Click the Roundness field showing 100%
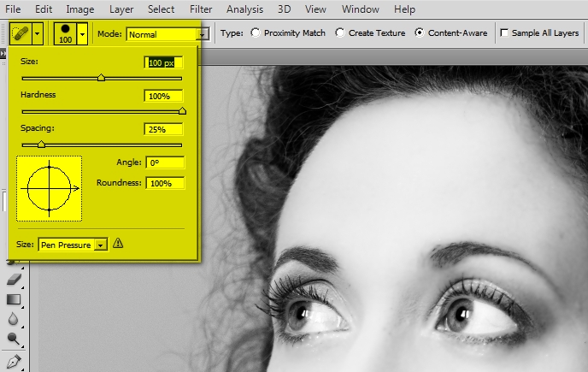 [x=165, y=183]
